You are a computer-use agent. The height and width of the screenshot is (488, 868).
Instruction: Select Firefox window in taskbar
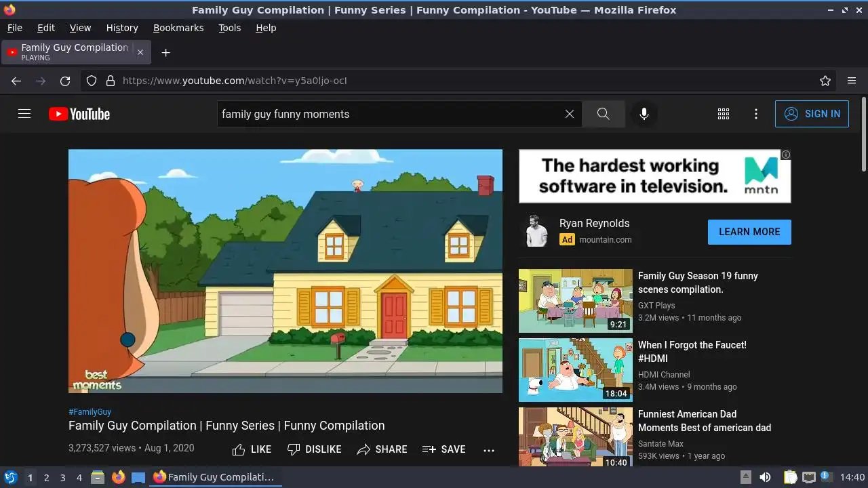click(215, 477)
